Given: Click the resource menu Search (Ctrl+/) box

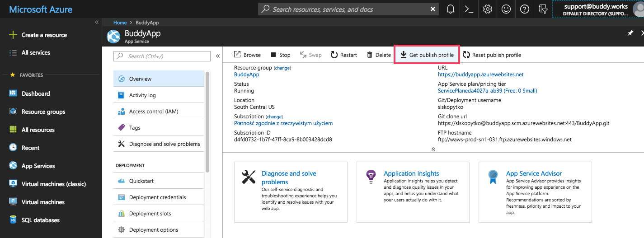Looking at the screenshot, I should pos(162,56).
